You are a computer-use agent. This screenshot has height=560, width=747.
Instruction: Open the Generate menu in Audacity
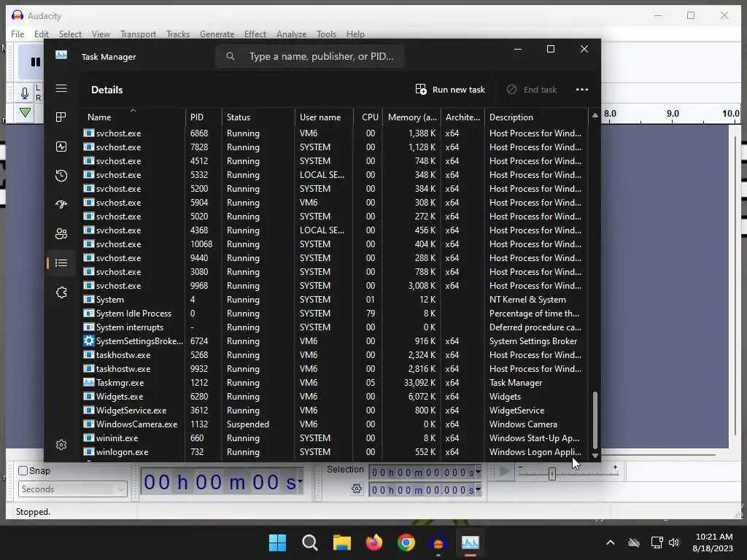pos(217,34)
